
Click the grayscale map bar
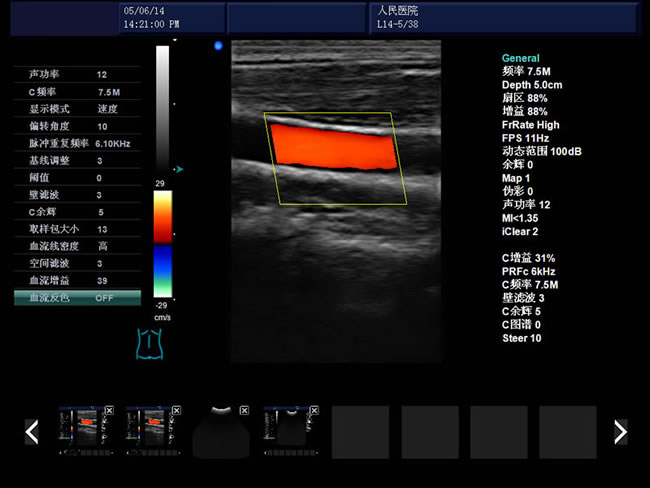[x=162, y=110]
